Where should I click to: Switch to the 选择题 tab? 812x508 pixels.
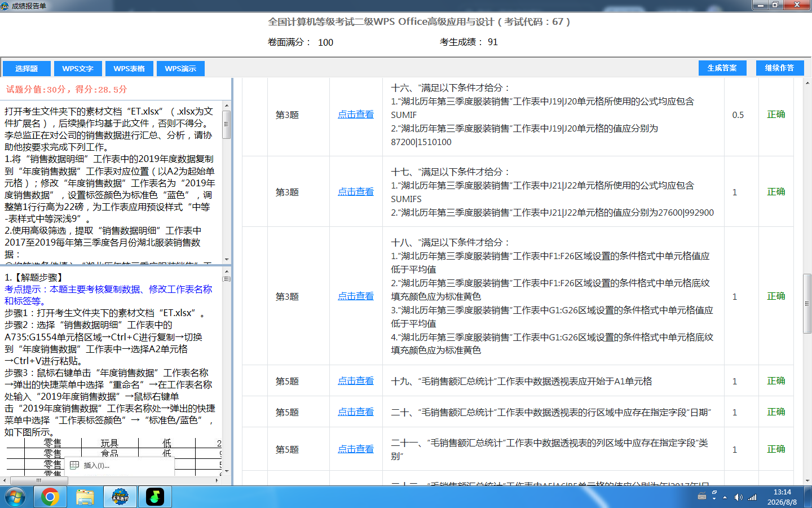pos(27,68)
